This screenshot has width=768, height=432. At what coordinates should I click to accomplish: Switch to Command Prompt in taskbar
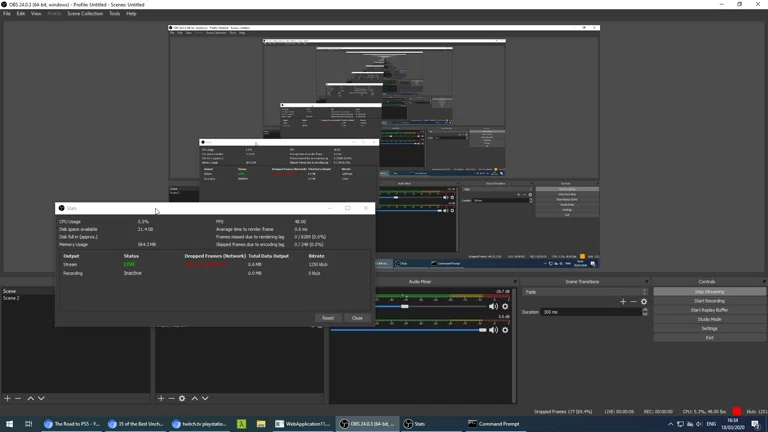[494, 424]
